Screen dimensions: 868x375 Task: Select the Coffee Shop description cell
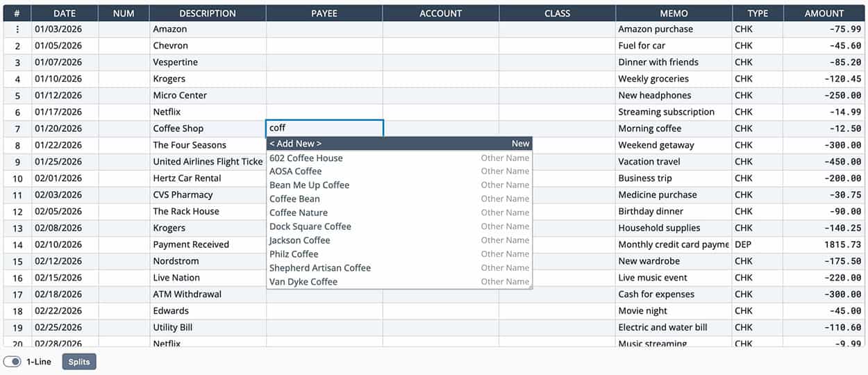pyautogui.click(x=208, y=128)
